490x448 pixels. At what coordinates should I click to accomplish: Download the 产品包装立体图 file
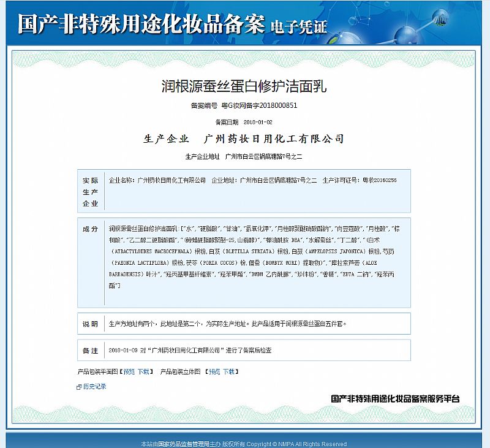coord(228,371)
